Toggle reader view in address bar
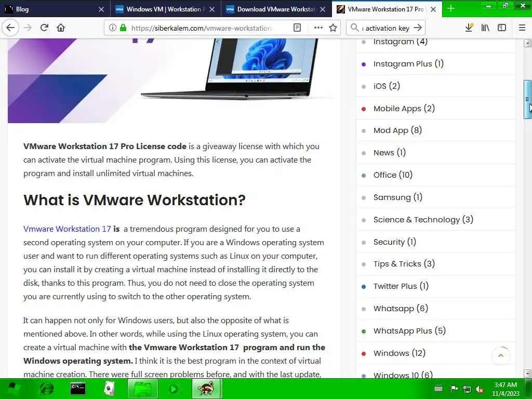Screen dimensions: 532x399 click(x=297, y=28)
